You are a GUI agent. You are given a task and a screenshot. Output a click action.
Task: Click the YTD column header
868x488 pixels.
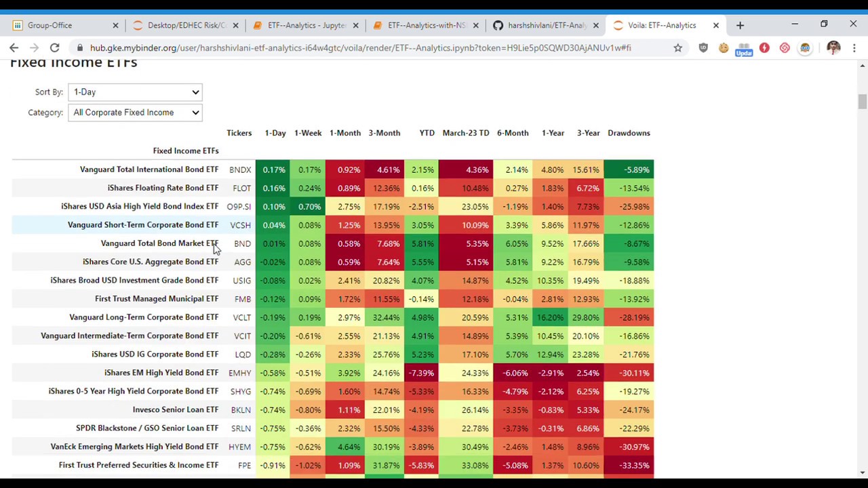pyautogui.click(x=427, y=133)
